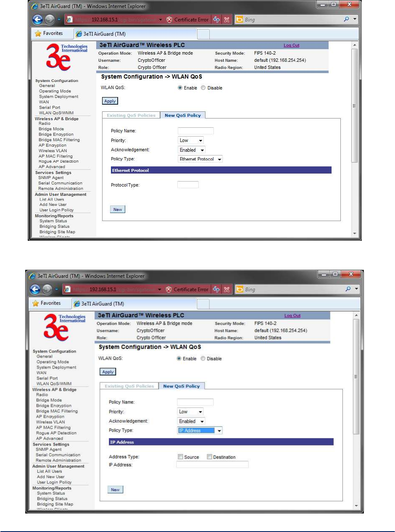Click Certificate Error shield in IP Address window
The width and height of the screenshot is (395, 532).
click(x=169, y=290)
